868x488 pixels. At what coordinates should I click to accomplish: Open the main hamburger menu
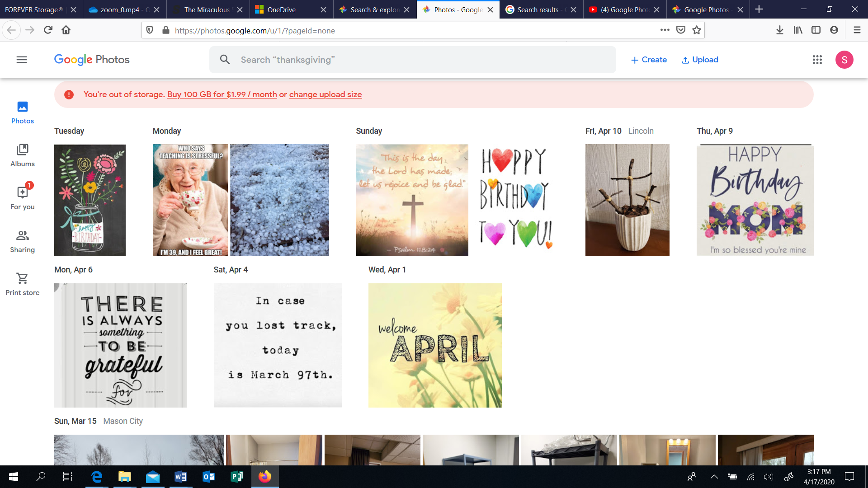(22, 60)
